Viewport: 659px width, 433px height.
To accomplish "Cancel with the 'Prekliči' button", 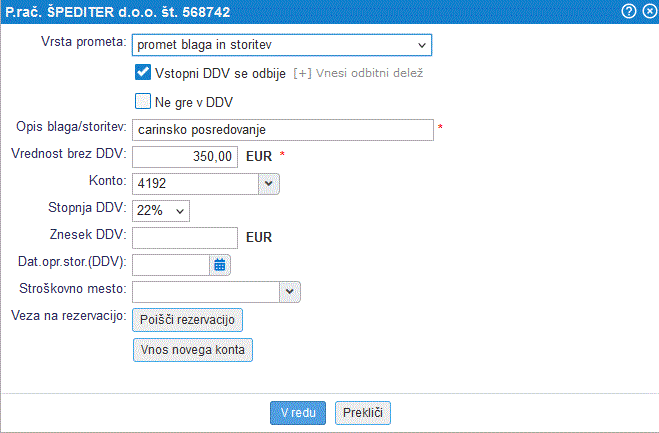I will [363, 413].
